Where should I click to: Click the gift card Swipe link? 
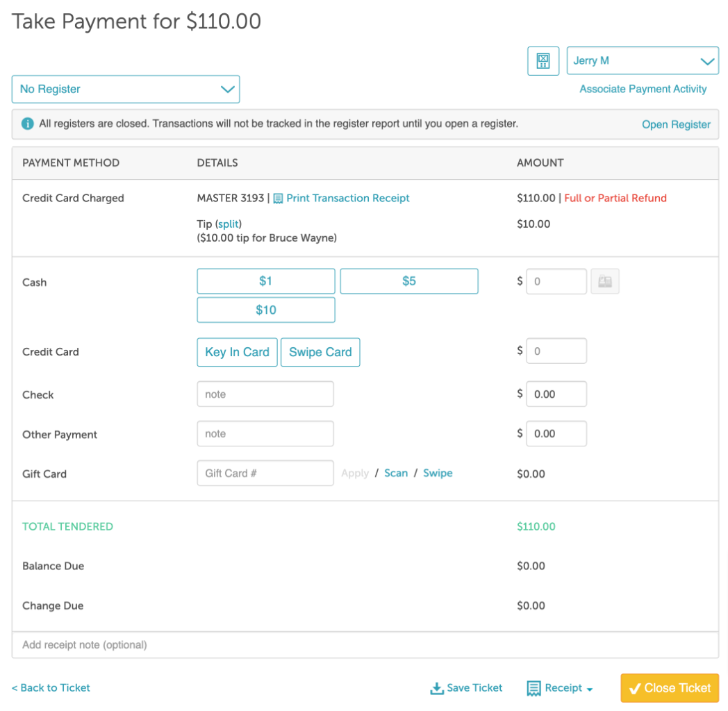pyautogui.click(x=438, y=474)
